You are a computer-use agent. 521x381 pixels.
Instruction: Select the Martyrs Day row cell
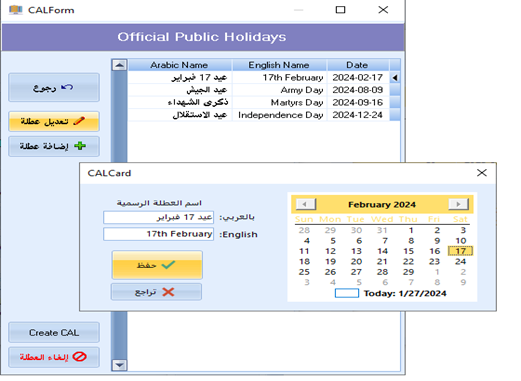[x=279, y=102]
